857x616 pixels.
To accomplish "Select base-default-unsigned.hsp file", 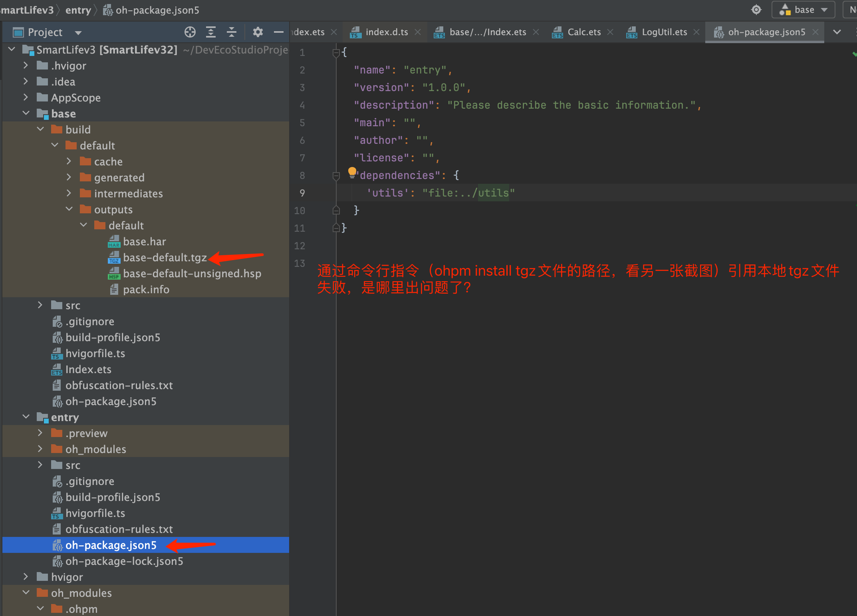I will pyautogui.click(x=192, y=273).
